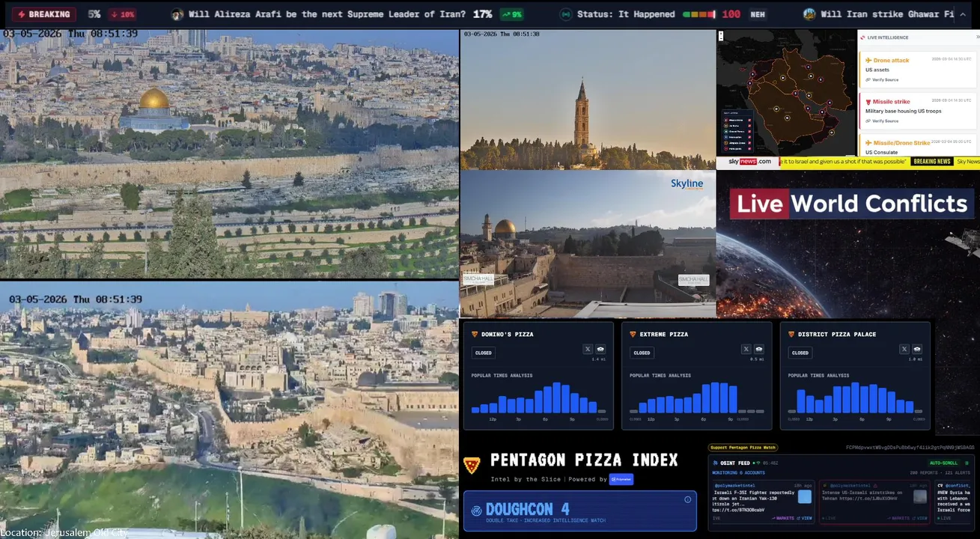
Task: Click the icon next to Missile strike alert
Action: (868, 102)
